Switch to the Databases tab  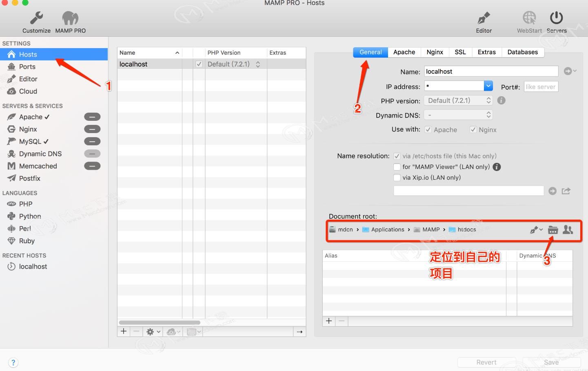click(523, 52)
